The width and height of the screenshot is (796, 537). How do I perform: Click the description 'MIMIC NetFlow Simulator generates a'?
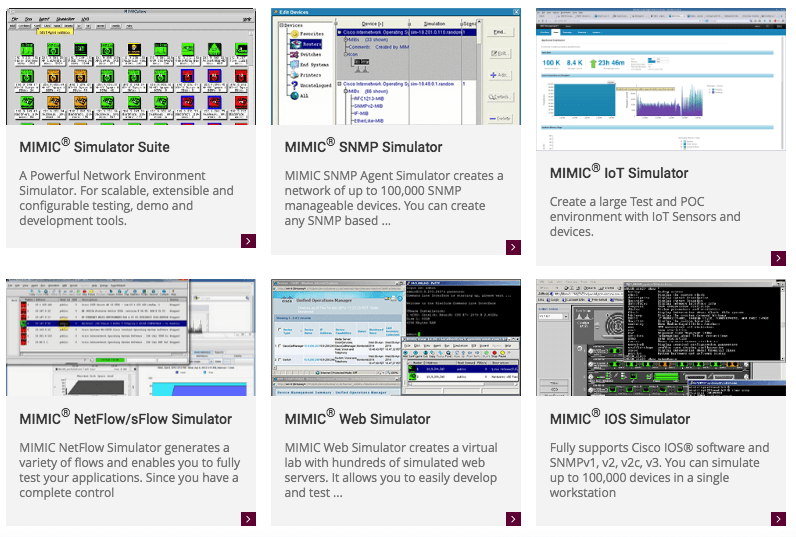coord(129,470)
